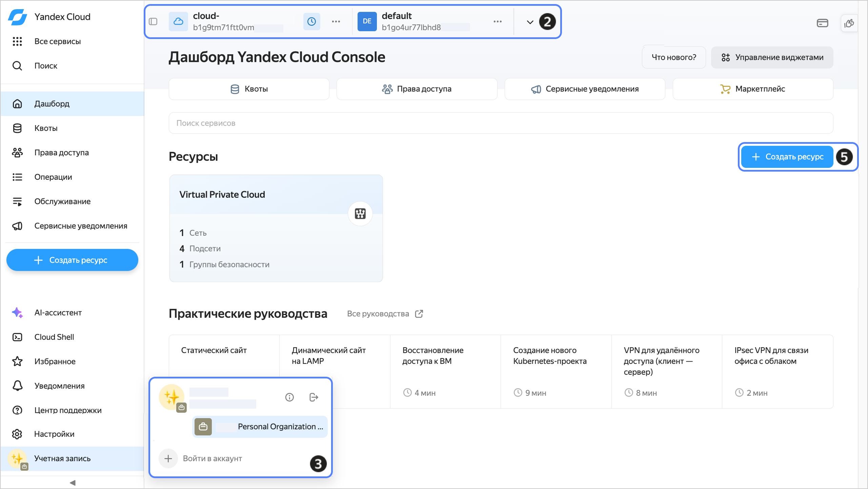Image resolution: width=868 pixels, height=489 pixels.
Task: Open the AI-ассистент sparkle icon
Action: [x=17, y=313]
